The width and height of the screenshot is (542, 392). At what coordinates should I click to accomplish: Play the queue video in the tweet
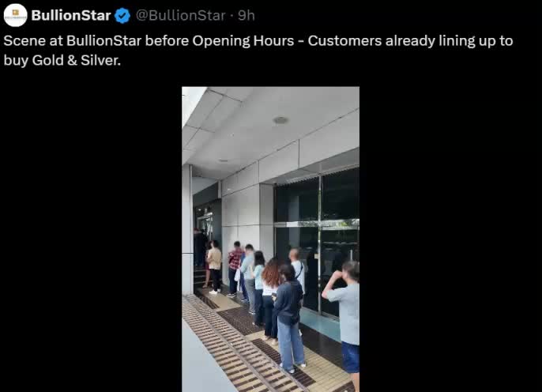click(271, 239)
